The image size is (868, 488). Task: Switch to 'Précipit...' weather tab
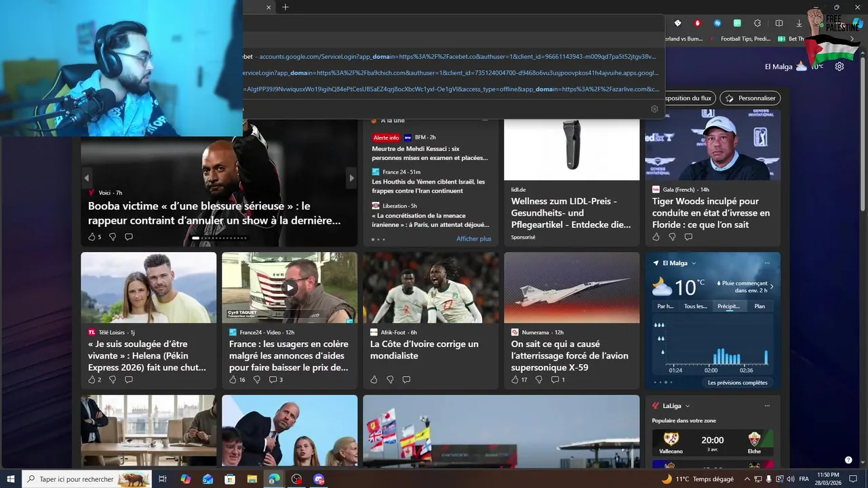click(x=728, y=306)
